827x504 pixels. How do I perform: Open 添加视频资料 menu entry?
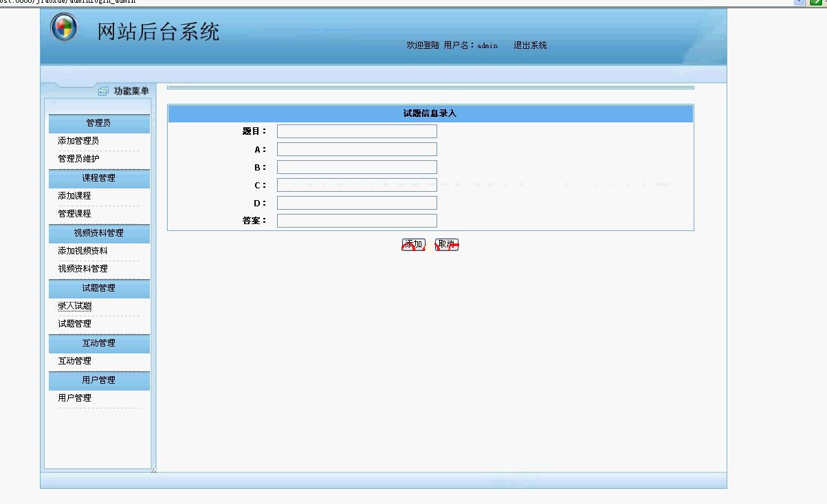82,251
